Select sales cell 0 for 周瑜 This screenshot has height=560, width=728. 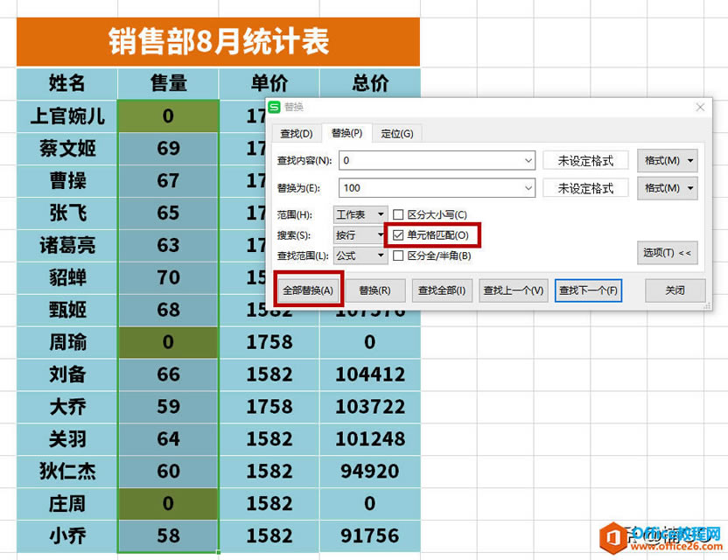168,342
